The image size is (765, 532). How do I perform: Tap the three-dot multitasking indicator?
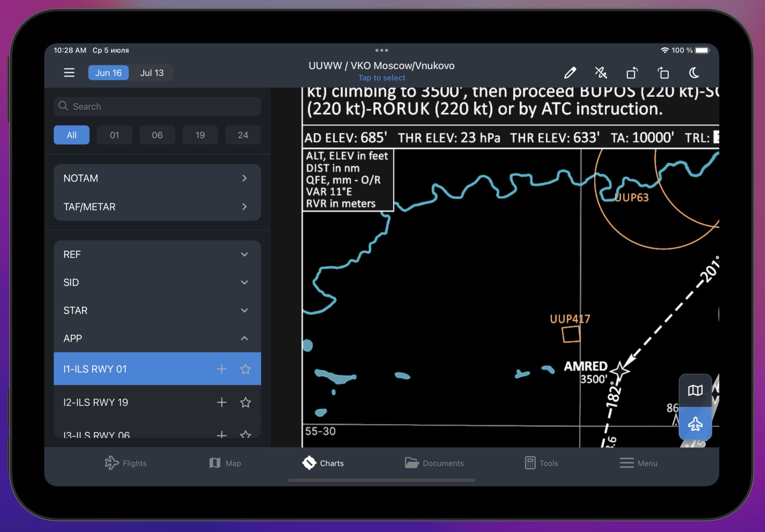381,50
